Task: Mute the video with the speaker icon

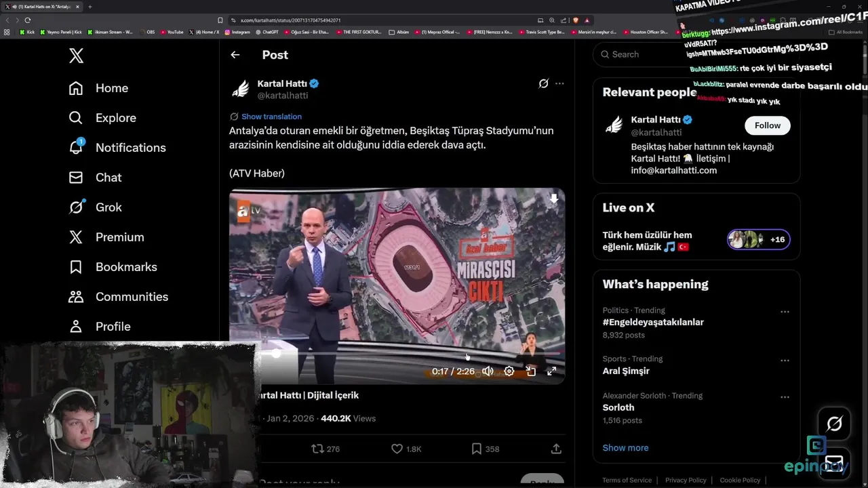Action: (488, 371)
